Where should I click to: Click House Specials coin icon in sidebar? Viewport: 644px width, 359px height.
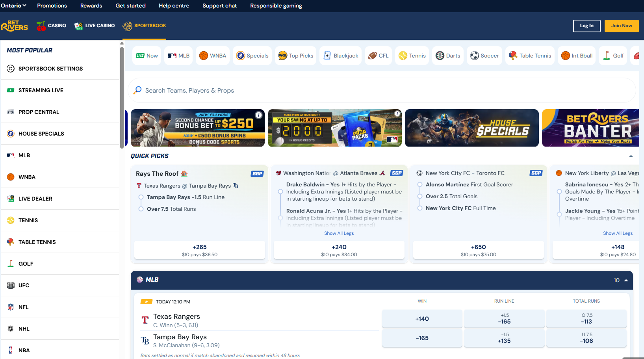pos(11,134)
